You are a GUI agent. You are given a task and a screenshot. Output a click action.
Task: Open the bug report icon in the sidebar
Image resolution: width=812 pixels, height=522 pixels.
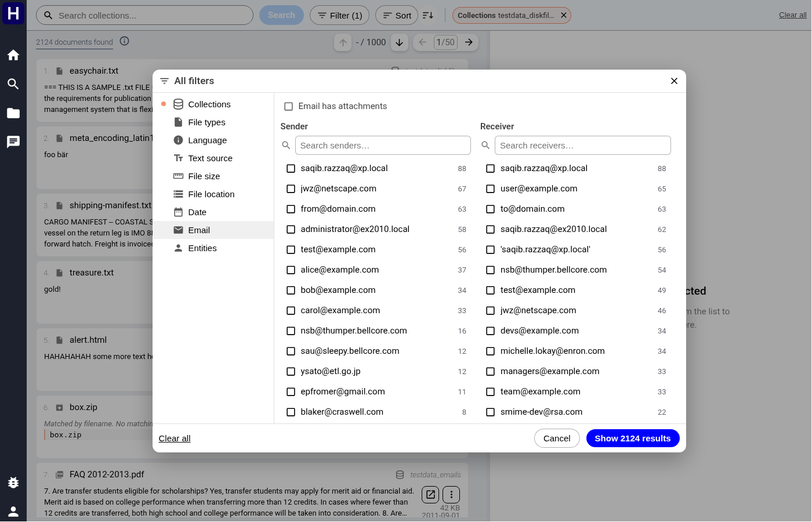pyautogui.click(x=13, y=483)
